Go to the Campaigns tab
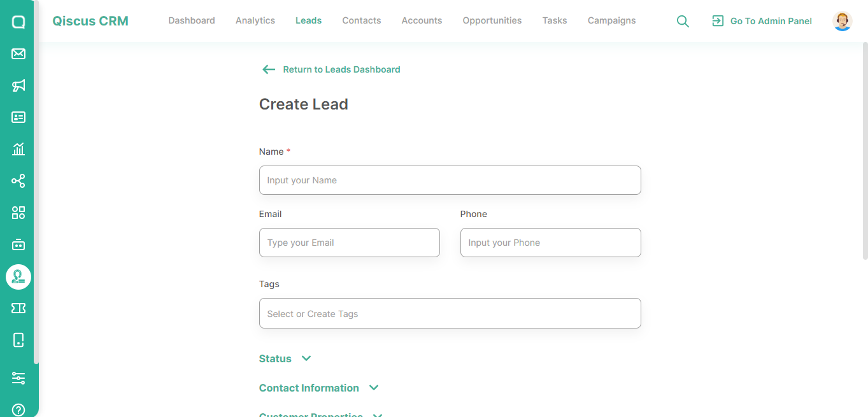868x417 pixels. click(611, 20)
